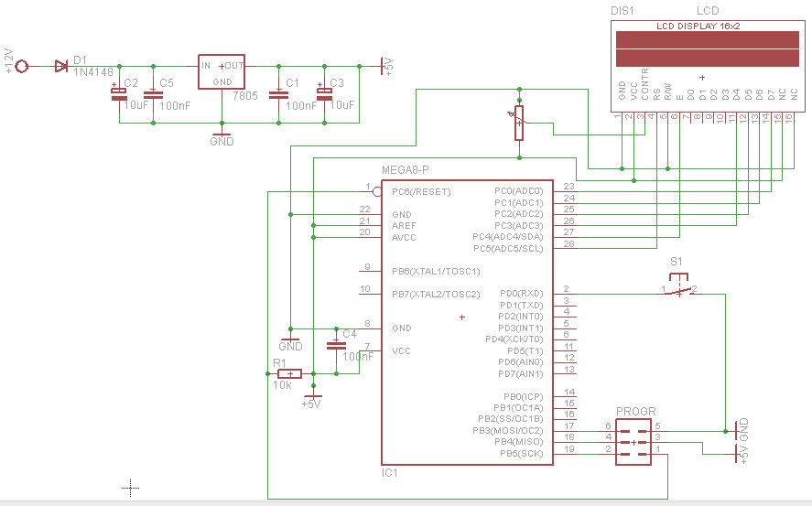812x506 pixels.
Task: Click the C2 10uF capacitor symbol
Action: click(119, 94)
